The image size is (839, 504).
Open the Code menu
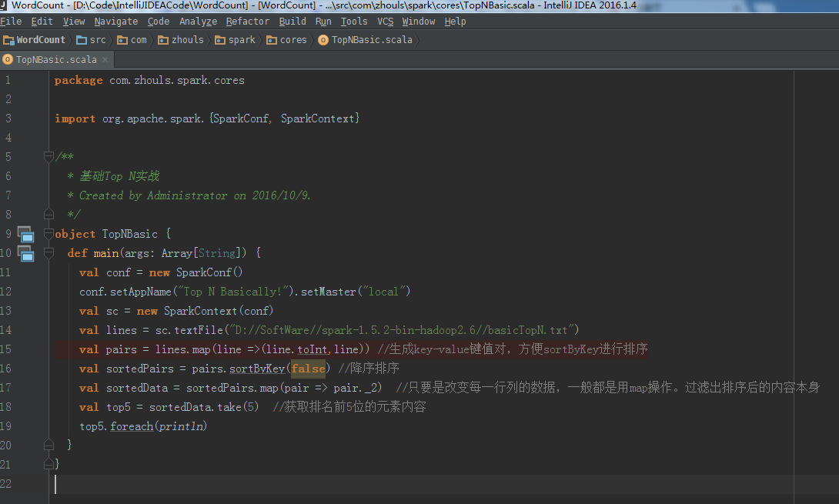tap(159, 22)
